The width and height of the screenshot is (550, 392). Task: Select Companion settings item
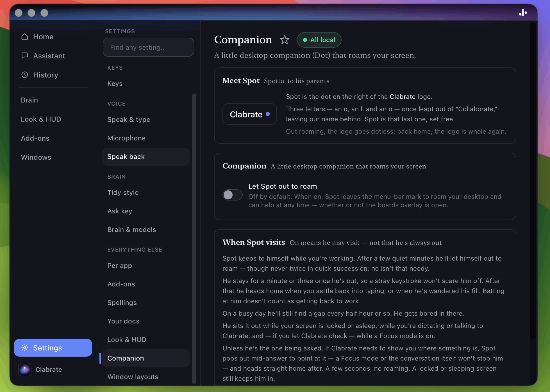tap(146, 358)
